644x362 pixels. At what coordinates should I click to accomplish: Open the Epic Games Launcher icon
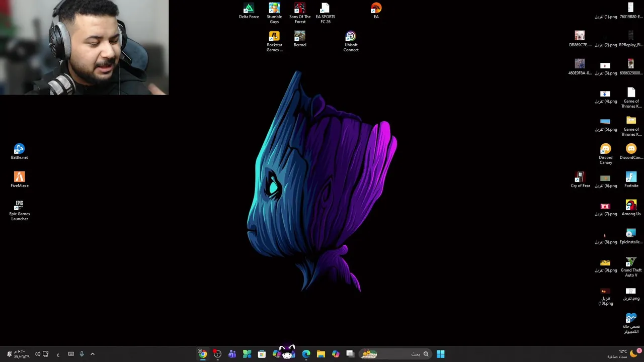19,211
